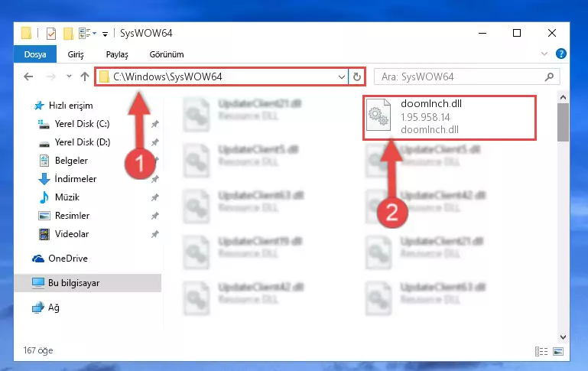Open İndirmeler folder in sidebar

pos(76,179)
